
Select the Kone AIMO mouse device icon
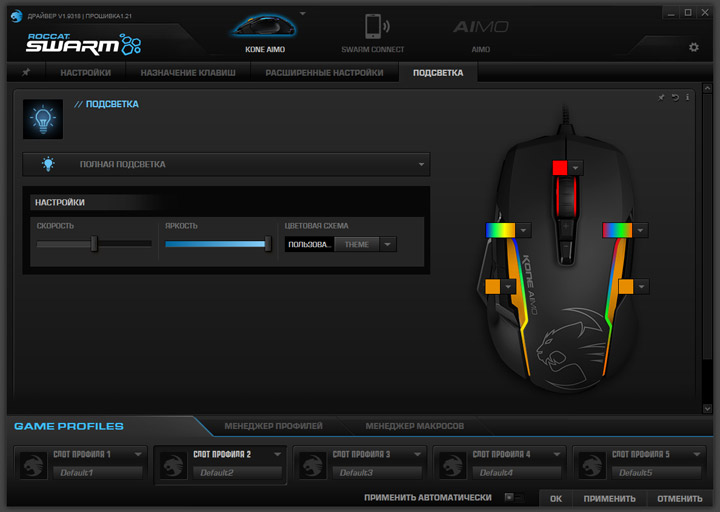(x=264, y=27)
